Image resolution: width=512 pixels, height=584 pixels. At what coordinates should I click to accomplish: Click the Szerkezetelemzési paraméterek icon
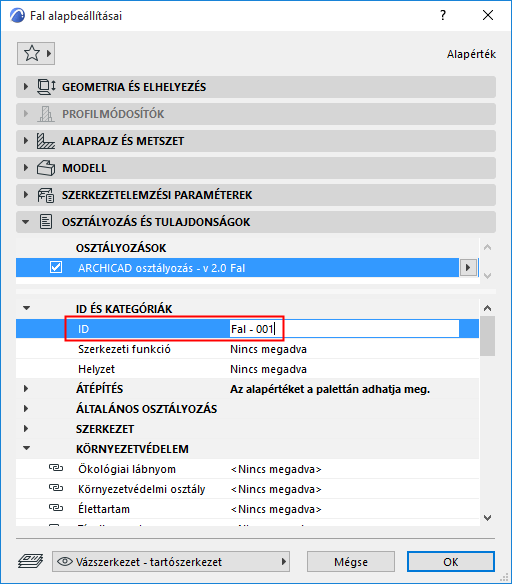[x=46, y=195]
